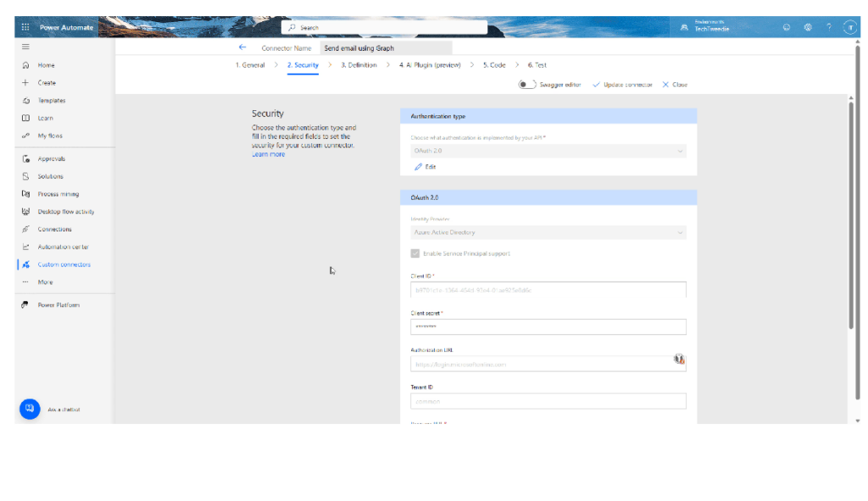Collapse the left navigation hamburger menu

coord(25,47)
